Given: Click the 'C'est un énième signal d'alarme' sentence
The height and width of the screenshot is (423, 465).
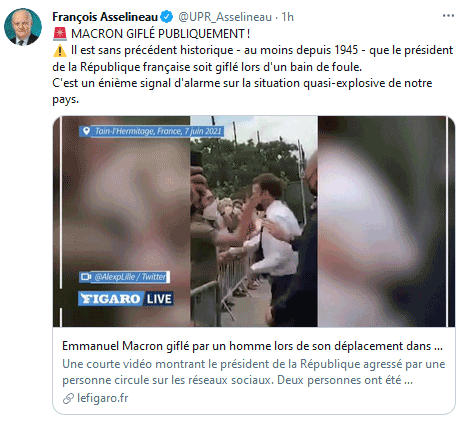Looking at the screenshot, I should (x=242, y=91).
